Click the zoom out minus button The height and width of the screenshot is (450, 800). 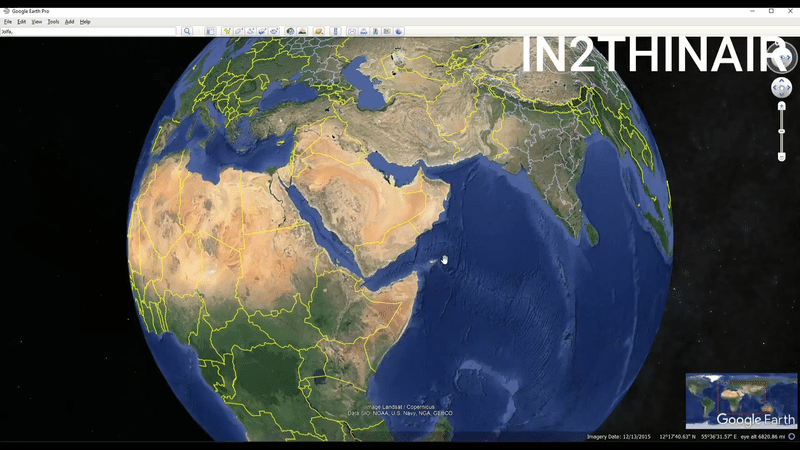pos(781,157)
